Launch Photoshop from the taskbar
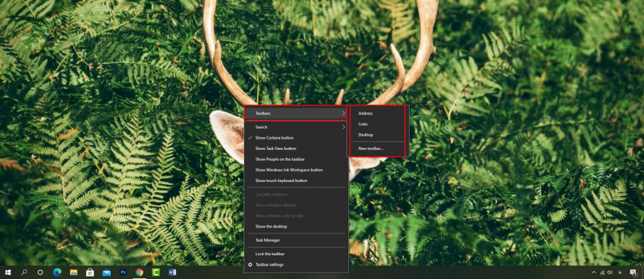Image resolution: width=644 pixels, height=279 pixels. 123,273
